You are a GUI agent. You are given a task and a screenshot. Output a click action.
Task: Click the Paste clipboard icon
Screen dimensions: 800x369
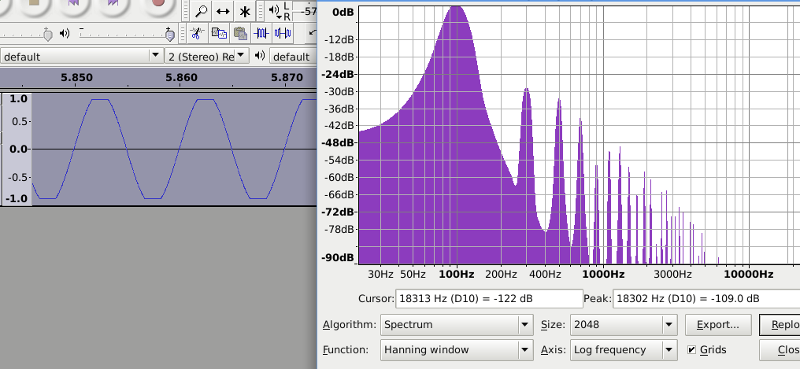[240, 33]
